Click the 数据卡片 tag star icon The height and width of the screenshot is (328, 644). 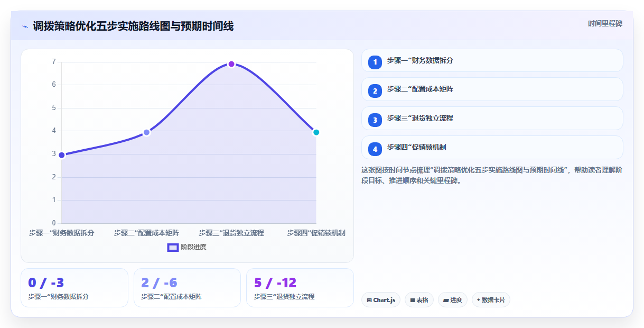click(x=479, y=300)
